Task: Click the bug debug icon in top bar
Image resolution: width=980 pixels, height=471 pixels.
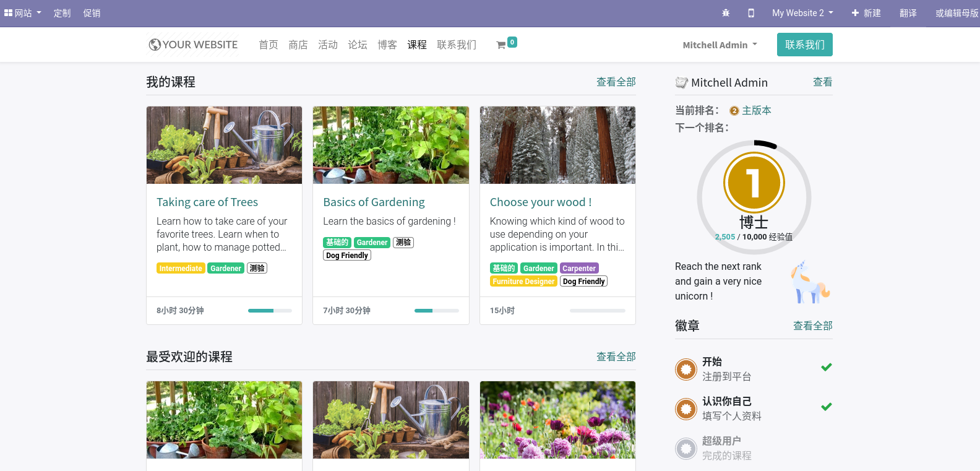Action: pyautogui.click(x=726, y=13)
